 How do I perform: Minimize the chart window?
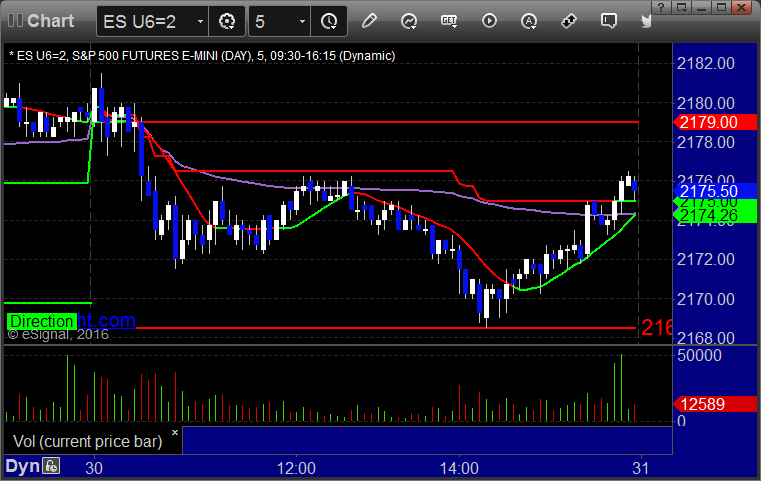pos(701,7)
